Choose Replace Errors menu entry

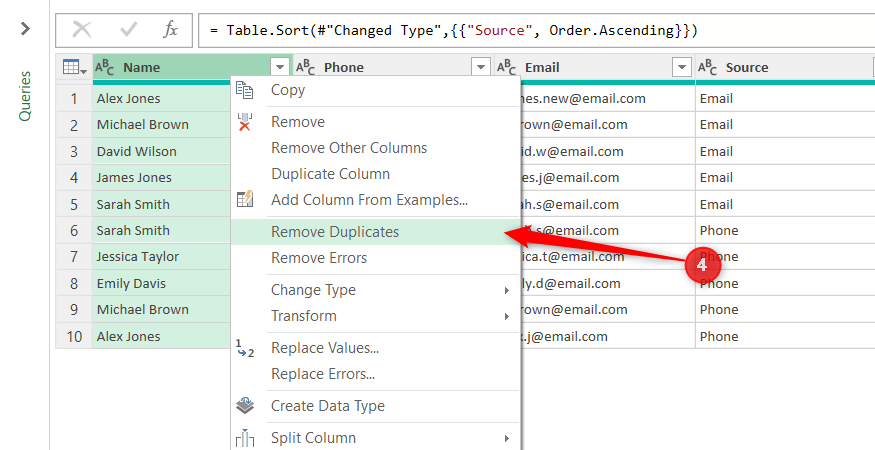pyautogui.click(x=376, y=374)
